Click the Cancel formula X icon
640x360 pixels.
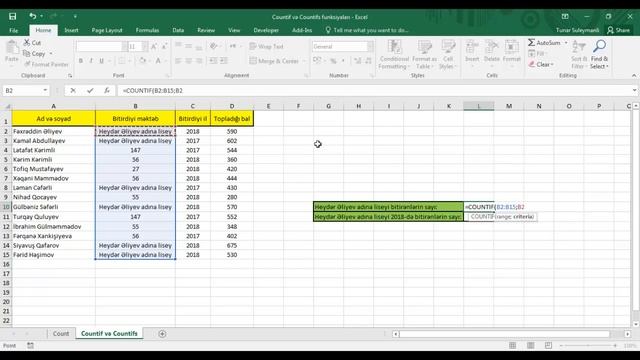[x=73, y=91]
